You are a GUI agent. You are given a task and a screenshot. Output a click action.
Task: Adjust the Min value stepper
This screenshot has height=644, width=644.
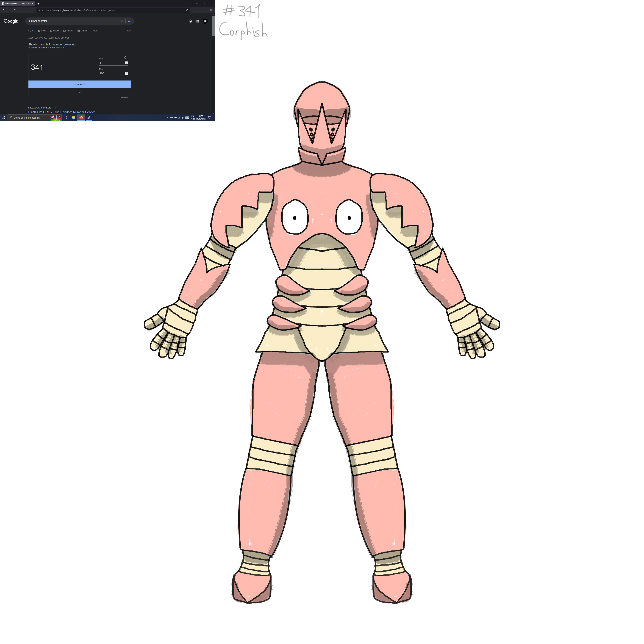pos(126,63)
